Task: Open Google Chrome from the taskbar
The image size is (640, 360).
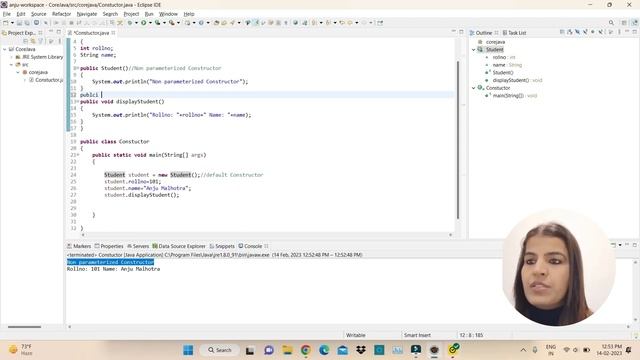Action: [306, 350]
